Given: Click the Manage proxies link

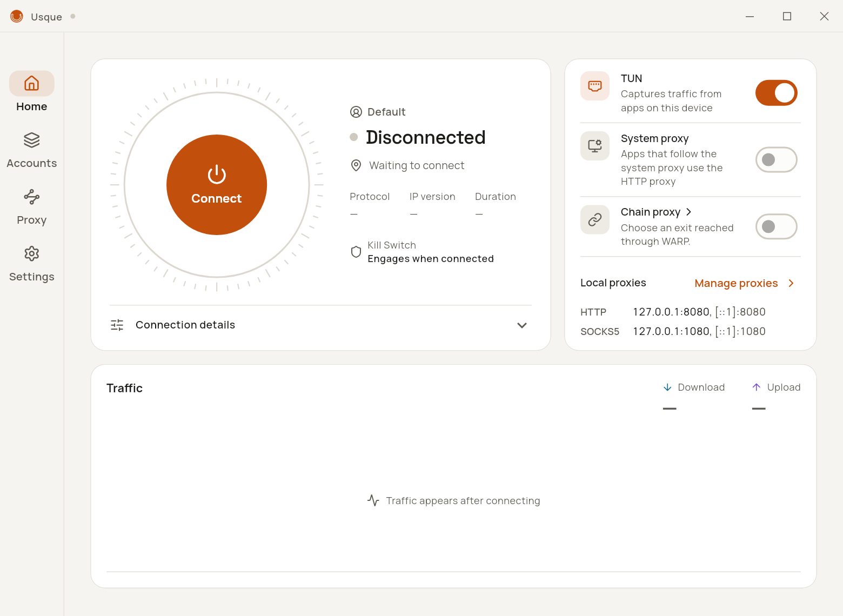Looking at the screenshot, I should [736, 283].
